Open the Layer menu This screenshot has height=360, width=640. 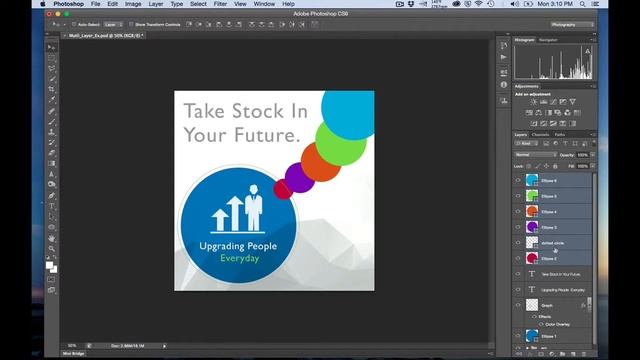pyautogui.click(x=156, y=4)
